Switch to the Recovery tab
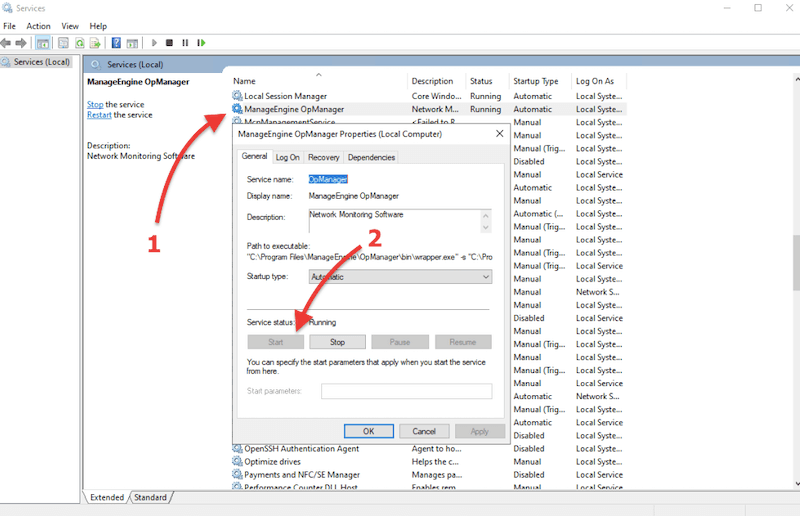 tap(323, 157)
